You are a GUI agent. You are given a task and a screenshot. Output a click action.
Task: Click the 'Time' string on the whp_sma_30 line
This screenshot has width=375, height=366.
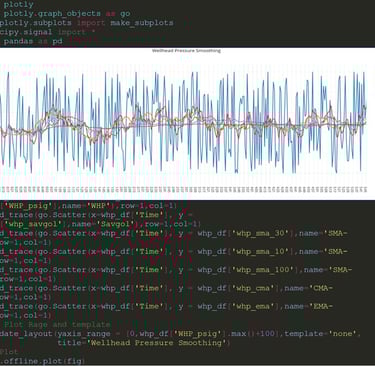tap(149, 233)
